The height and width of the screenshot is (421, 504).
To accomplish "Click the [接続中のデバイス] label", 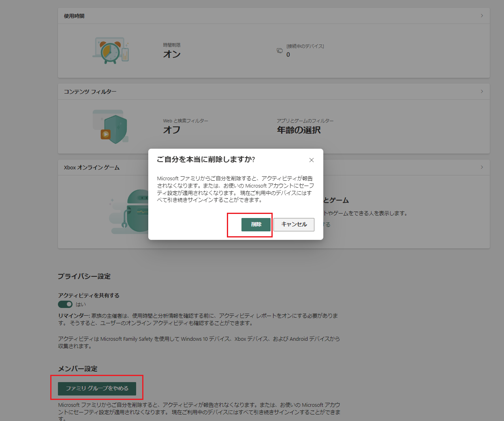I will (x=305, y=46).
